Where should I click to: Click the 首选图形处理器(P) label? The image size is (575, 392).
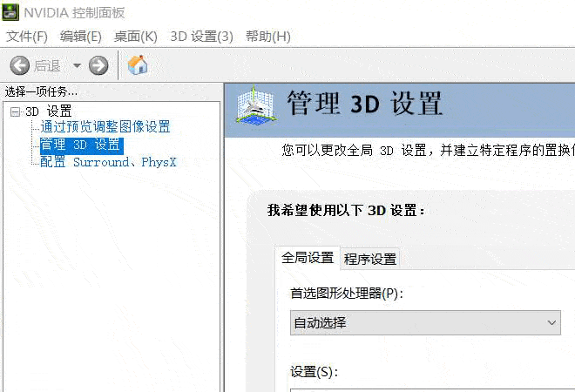tap(347, 294)
